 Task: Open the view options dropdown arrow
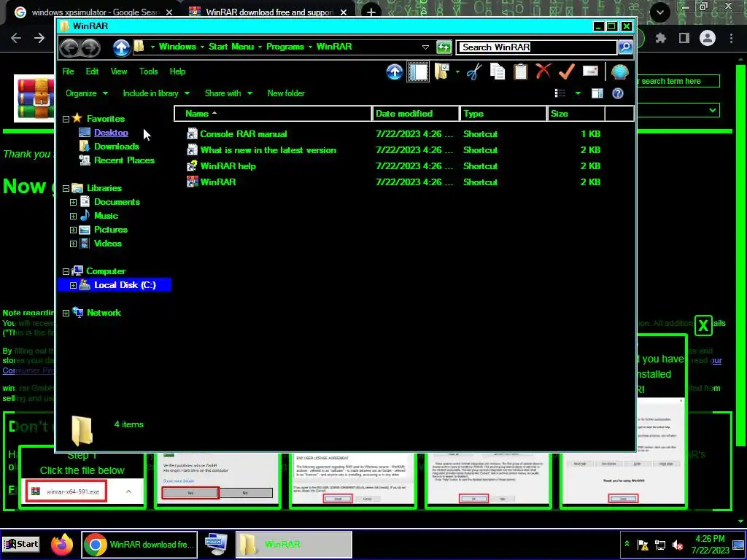pos(578,93)
